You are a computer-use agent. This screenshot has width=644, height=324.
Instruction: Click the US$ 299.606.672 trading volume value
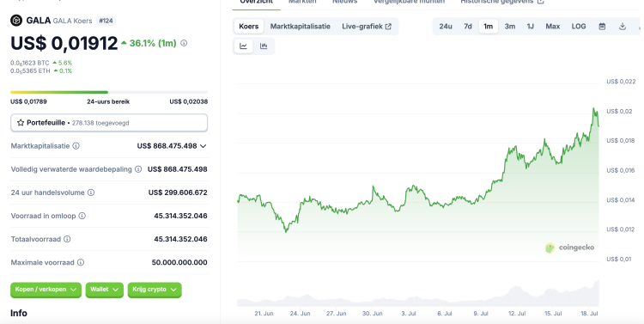(178, 193)
